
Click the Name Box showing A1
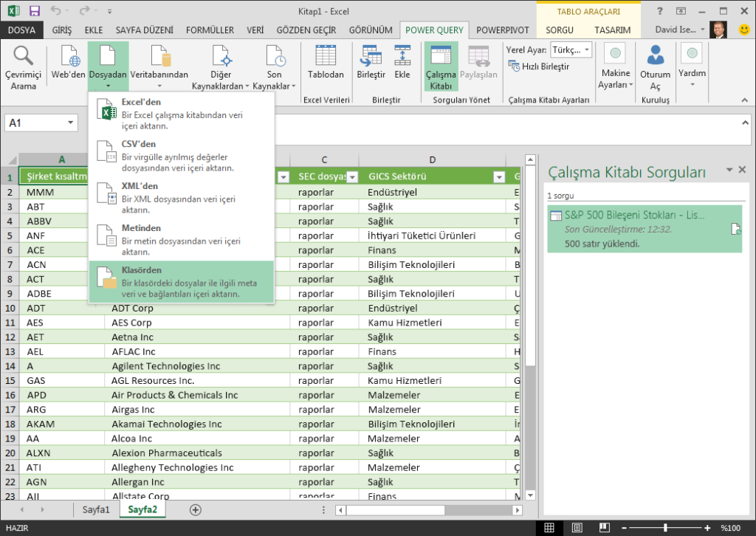pyautogui.click(x=41, y=123)
